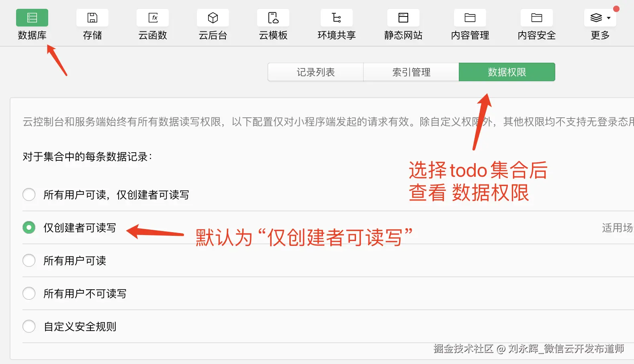
Task: Open the 环境共享 environment sharing icon
Action: click(x=337, y=18)
